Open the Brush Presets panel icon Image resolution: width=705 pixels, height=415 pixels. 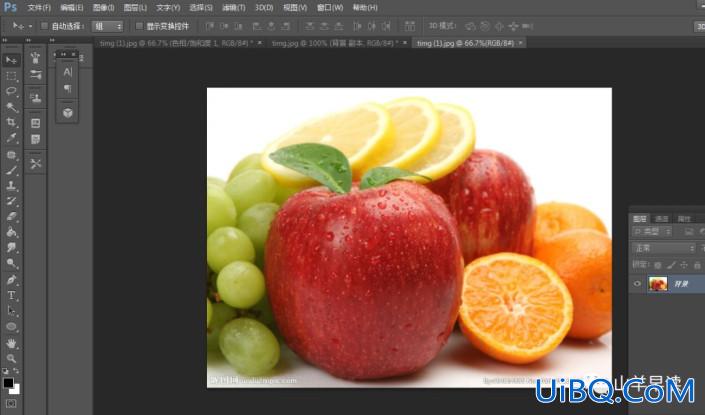coord(36,58)
